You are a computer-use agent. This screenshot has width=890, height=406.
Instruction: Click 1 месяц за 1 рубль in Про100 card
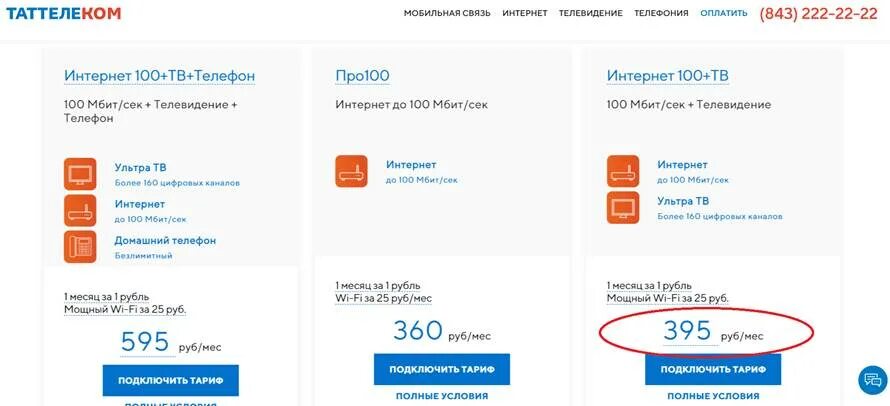(x=377, y=286)
